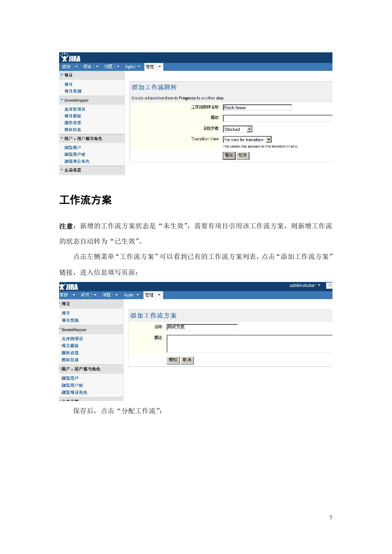Open the 项目类别 link beside the 添加工作流跳转 form
The image size is (392, 554).
(73, 91)
